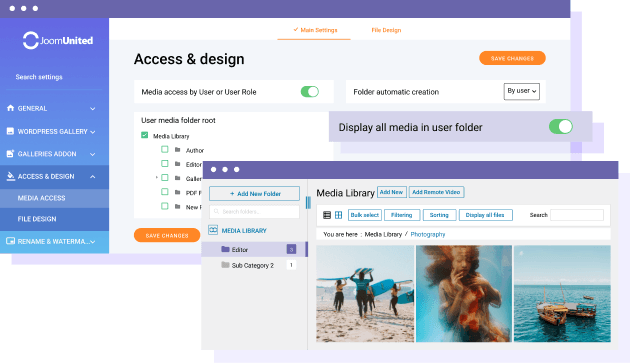
Task: Open Media Access submenu item
Action: click(54, 198)
